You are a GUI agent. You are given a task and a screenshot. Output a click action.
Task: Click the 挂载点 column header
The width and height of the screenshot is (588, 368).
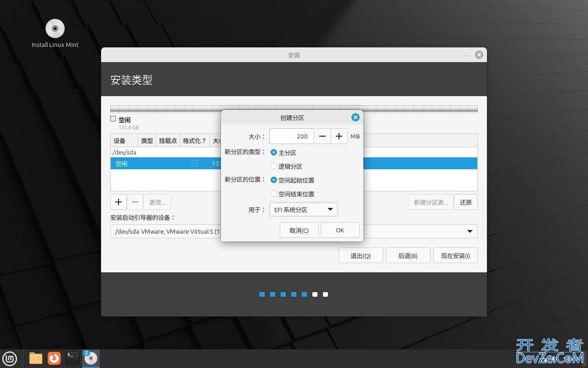[x=168, y=141]
